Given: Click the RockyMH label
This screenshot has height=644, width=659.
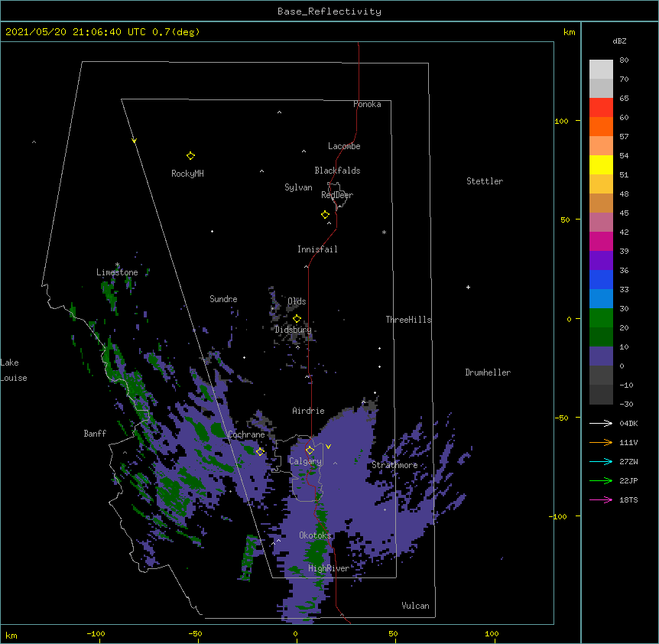Looking at the screenshot, I should coord(187,174).
